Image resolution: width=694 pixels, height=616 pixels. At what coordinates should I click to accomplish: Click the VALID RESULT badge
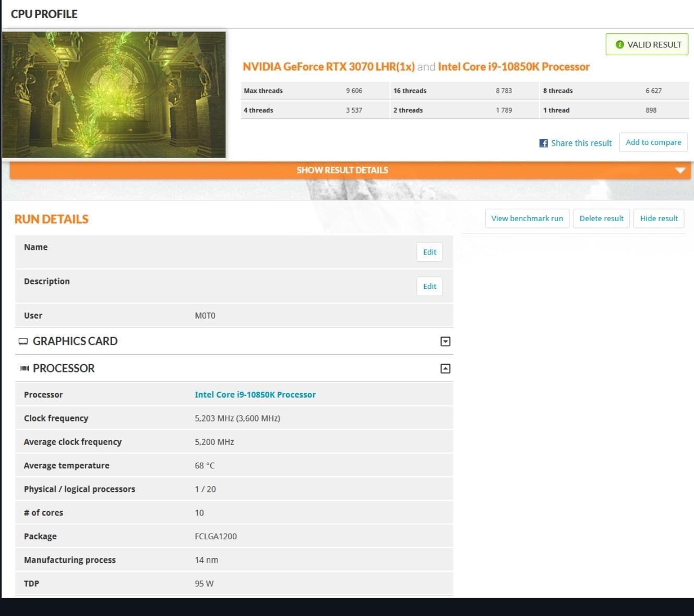[x=647, y=44]
